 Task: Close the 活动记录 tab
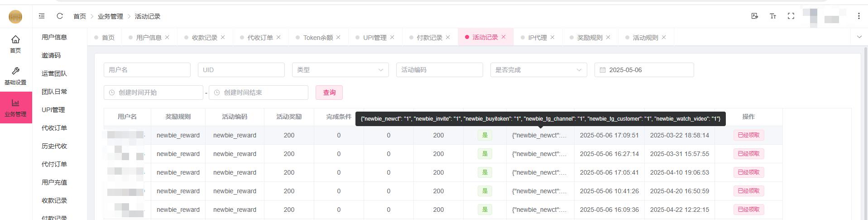(504, 37)
